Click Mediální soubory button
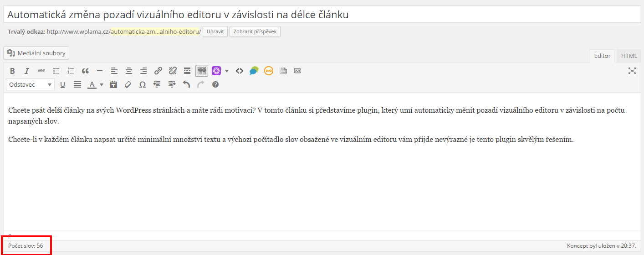This screenshot has height=255, width=644. pyautogui.click(x=36, y=53)
